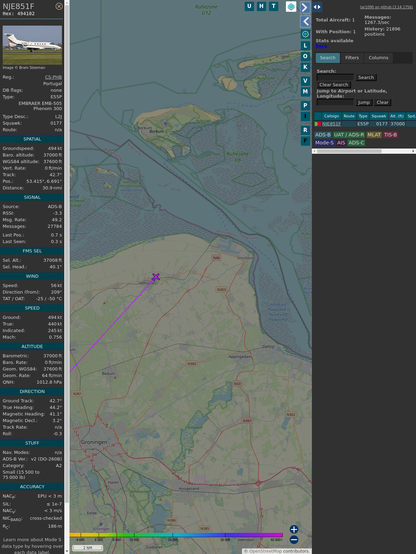Toggle the K map option button
Screen dimensions: 416x554
305,67
